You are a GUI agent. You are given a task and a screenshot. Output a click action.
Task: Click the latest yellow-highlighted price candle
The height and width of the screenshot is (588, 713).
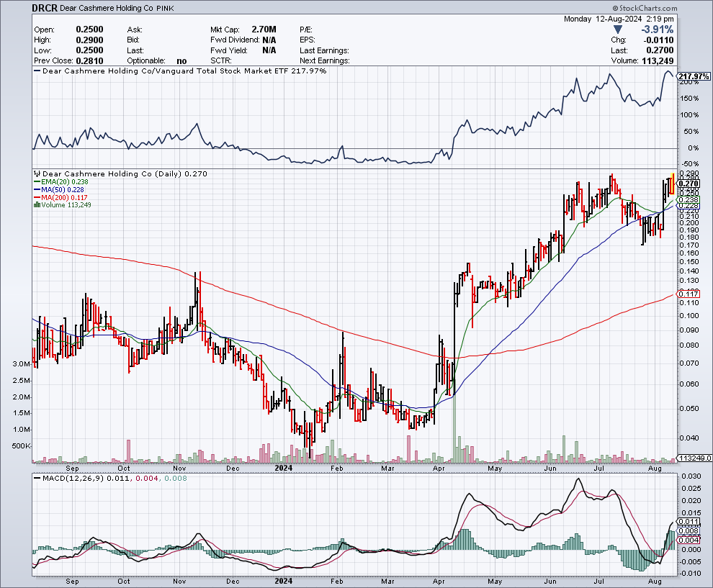673,184
